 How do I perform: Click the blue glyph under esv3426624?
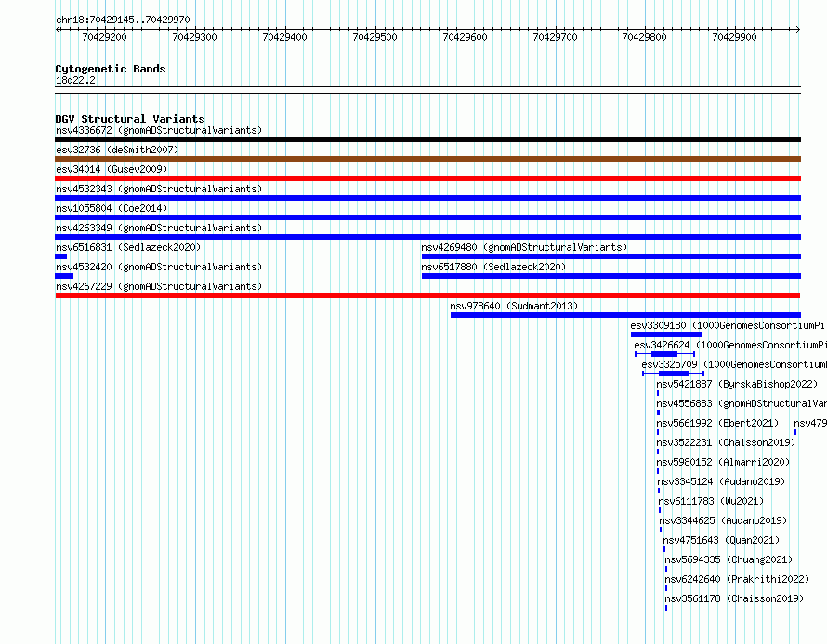click(x=664, y=354)
